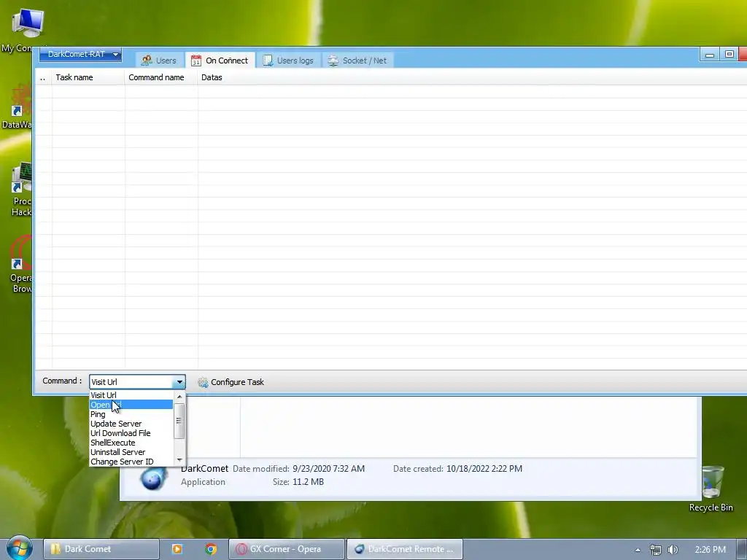Choose Visit Url from the command list

[x=131, y=395]
